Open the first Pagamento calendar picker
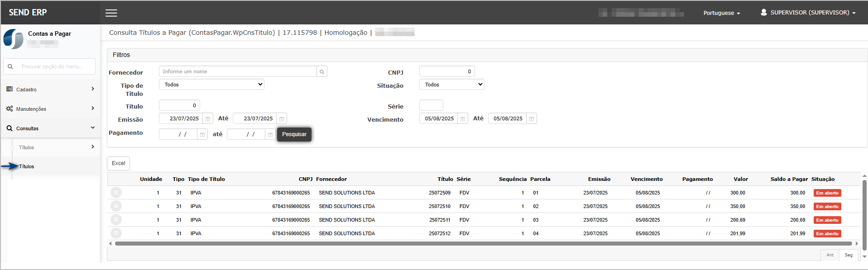Image resolution: width=868 pixels, height=270 pixels. click(202, 134)
